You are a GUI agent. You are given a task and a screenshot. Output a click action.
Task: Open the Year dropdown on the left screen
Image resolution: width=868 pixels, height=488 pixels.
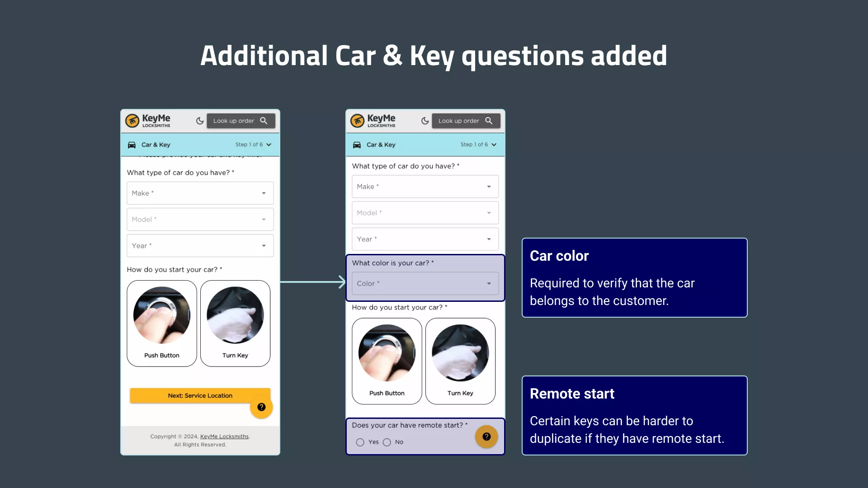click(200, 245)
